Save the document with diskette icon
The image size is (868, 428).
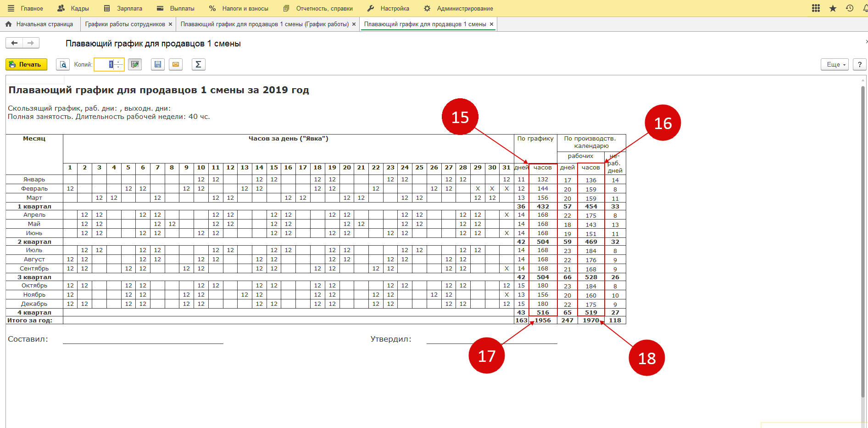(x=158, y=64)
